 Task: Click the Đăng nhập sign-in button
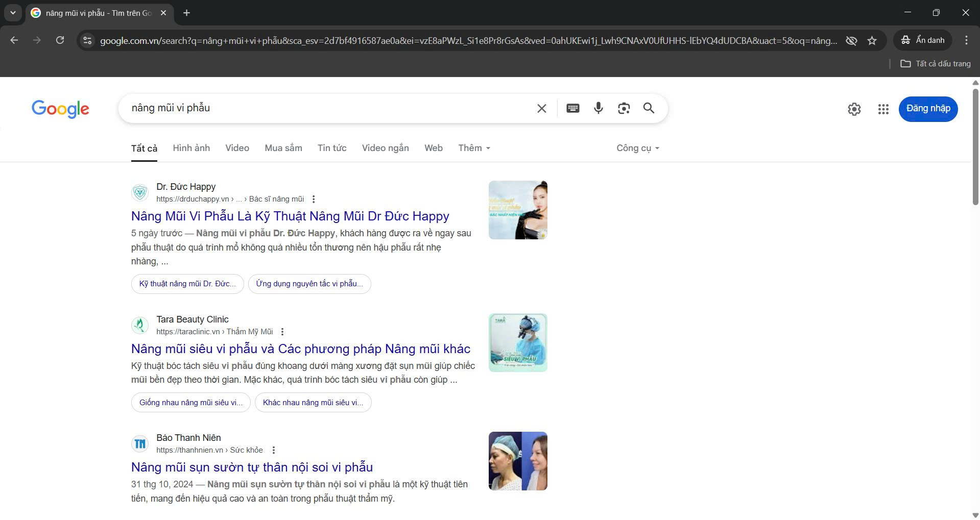tap(928, 109)
